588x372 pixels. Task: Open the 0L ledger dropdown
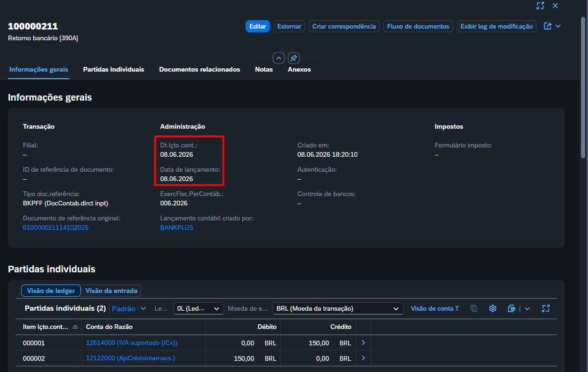(x=198, y=308)
